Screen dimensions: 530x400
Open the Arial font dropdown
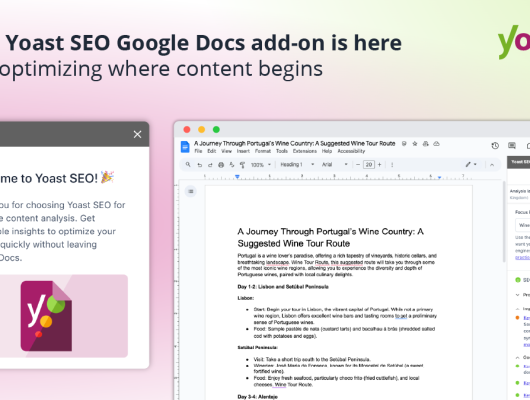coord(334,165)
